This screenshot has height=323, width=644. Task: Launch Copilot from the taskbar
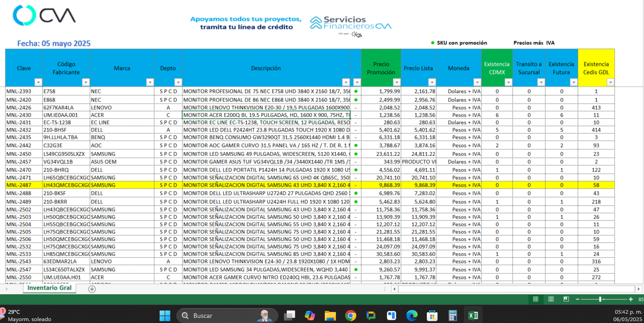coord(309,316)
